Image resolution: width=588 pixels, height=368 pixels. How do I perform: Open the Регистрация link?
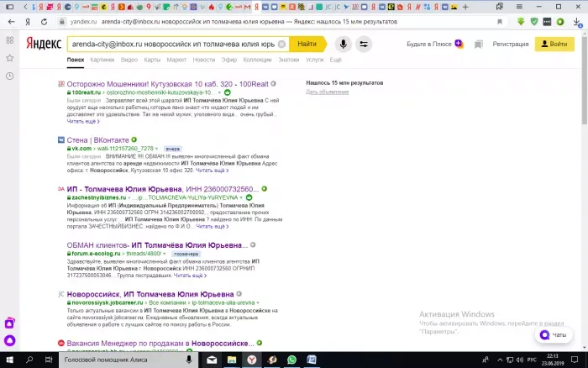coord(511,44)
